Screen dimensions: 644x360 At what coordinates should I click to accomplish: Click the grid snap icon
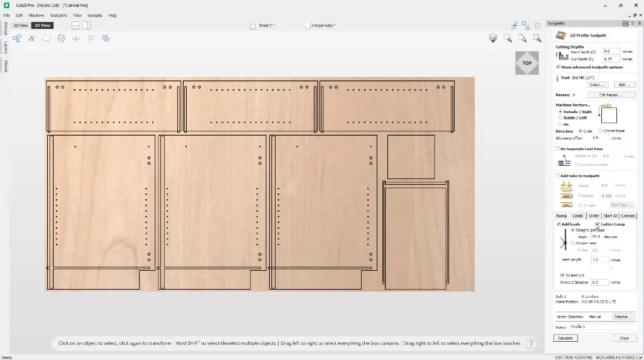(537, 26)
